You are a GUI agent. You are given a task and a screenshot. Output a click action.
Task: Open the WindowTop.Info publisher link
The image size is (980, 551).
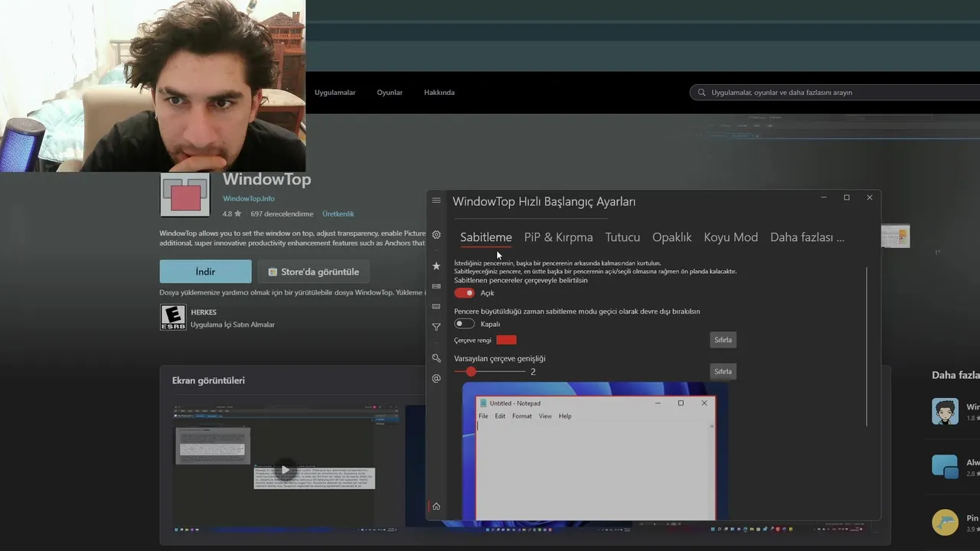click(249, 199)
